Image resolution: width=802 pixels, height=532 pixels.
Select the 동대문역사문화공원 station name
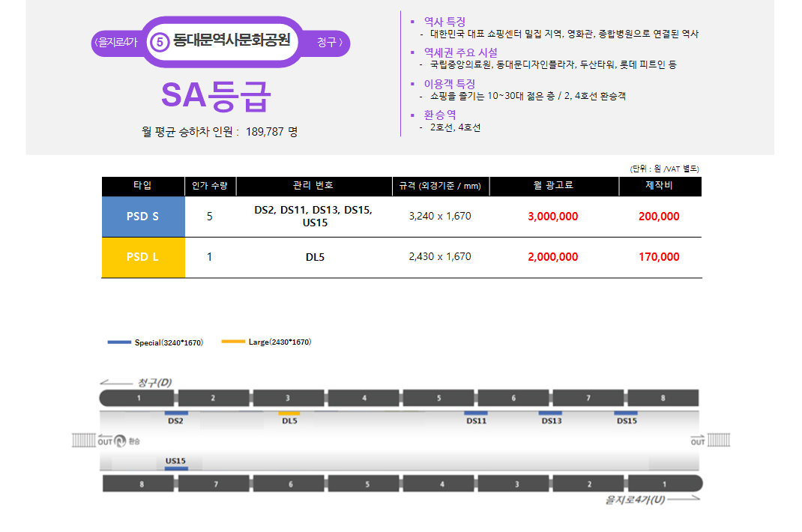tap(232, 40)
